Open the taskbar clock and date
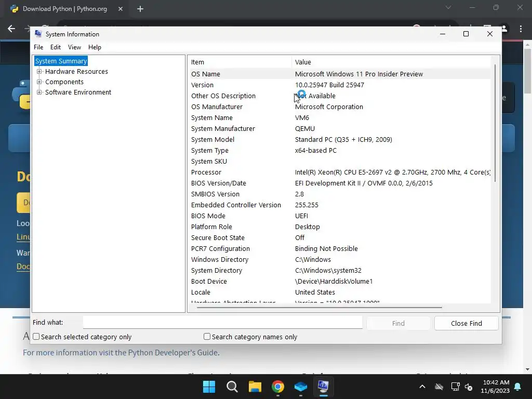Image resolution: width=532 pixels, height=399 pixels. click(495, 387)
